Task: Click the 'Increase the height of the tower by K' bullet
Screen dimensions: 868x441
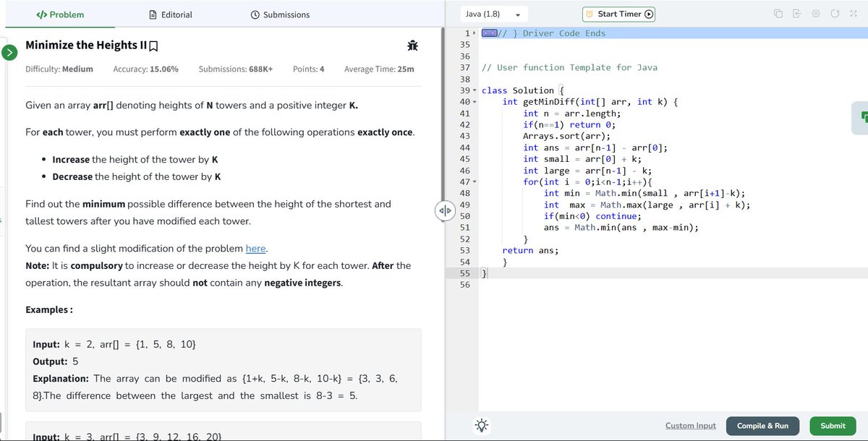Action: pos(135,159)
